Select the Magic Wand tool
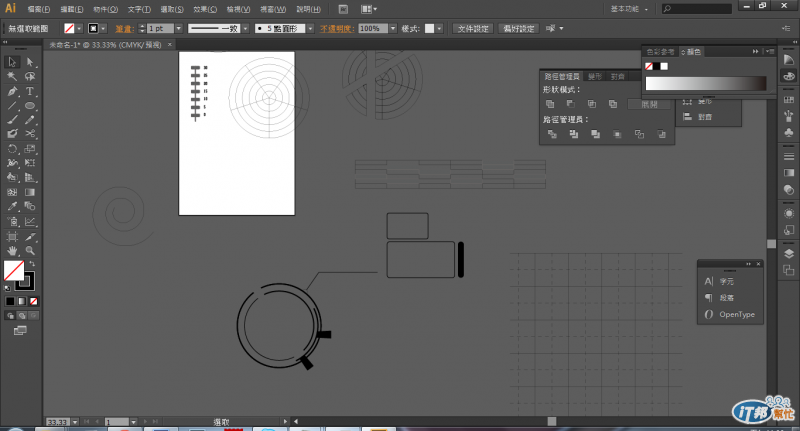This screenshot has width=800, height=431. click(12, 77)
